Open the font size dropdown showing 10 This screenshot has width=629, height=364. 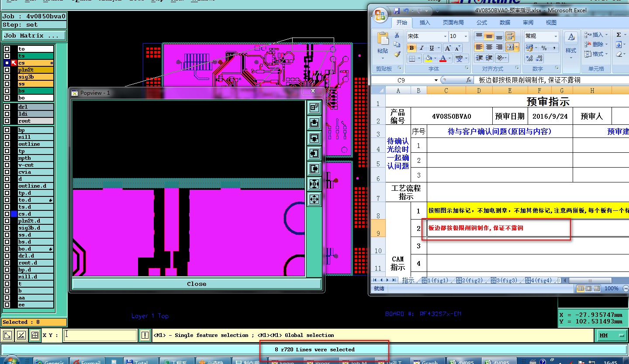466,36
